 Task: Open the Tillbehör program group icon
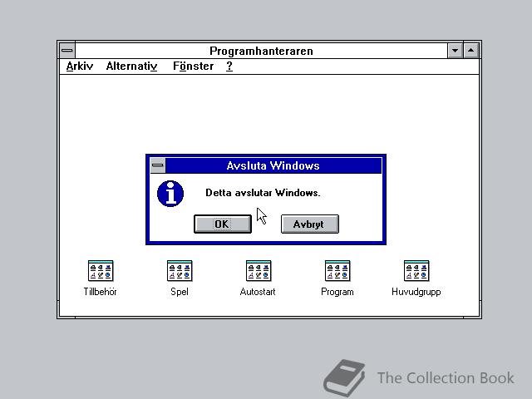tap(101, 271)
